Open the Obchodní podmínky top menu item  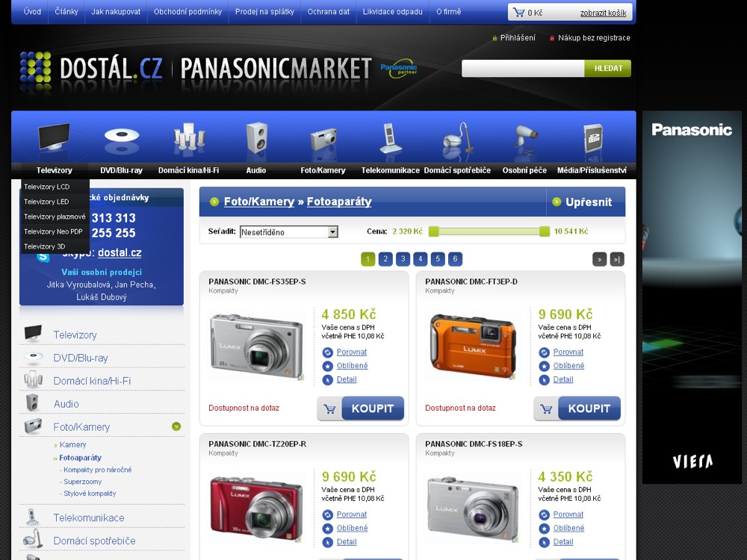(187, 12)
